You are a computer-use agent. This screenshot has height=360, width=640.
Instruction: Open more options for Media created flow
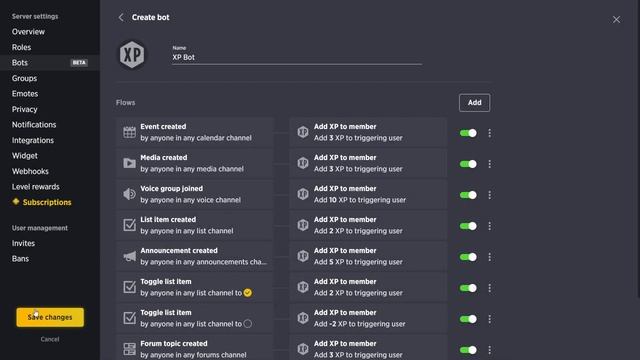coord(489,164)
